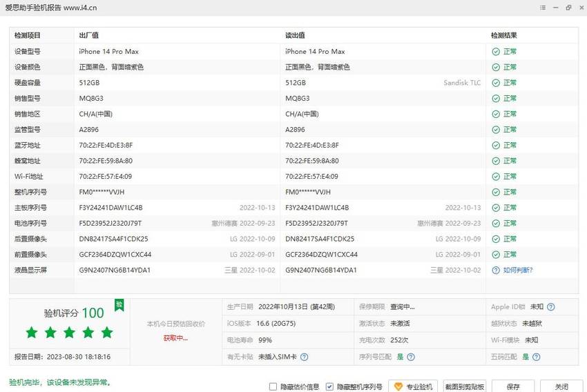Click the green check icon in 整机序列号 row
The width and height of the screenshot is (587, 392).
click(496, 193)
